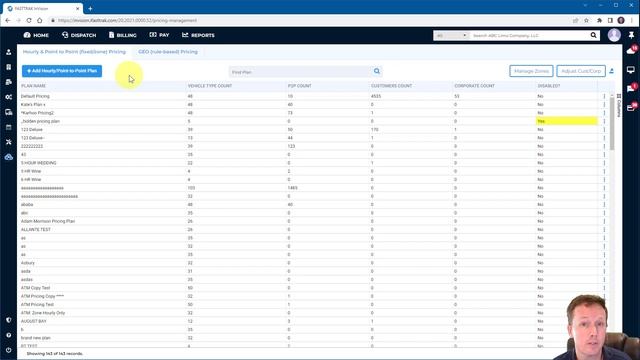The width and height of the screenshot is (640, 360).
Task: Switch to Hourly & Point to Point Pricing tab
Action: (x=74, y=52)
